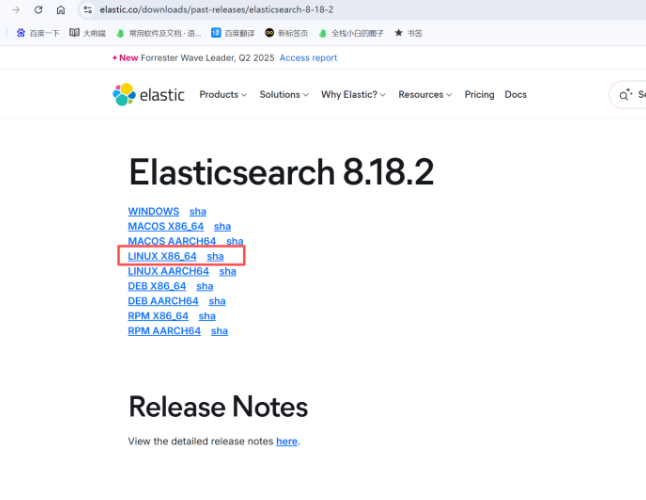
Task: Click the Release Notes heading
Action: 218,407
